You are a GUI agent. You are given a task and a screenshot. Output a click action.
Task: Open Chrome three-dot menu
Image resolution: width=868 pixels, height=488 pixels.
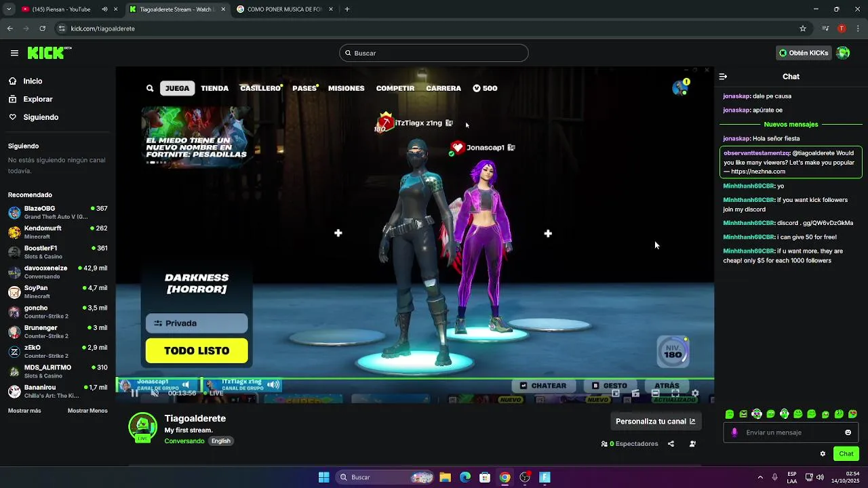[858, 28]
